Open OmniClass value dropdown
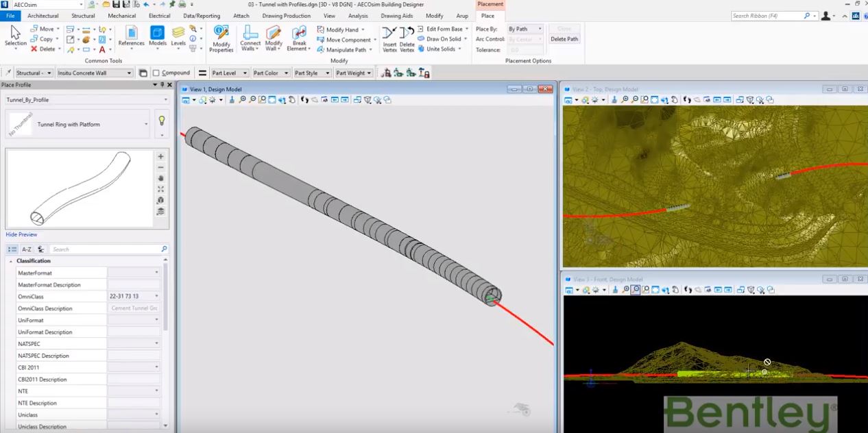 point(157,296)
